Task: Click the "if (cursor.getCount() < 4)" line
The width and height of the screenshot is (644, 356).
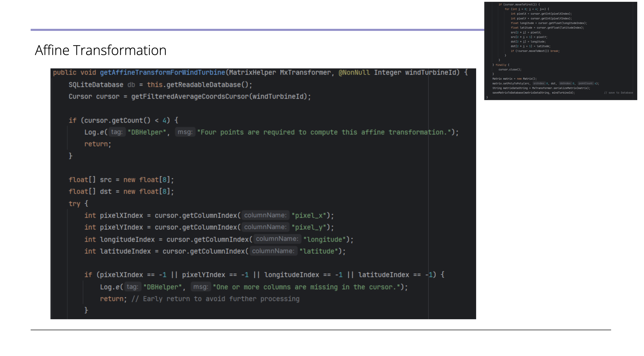Action: (123, 120)
